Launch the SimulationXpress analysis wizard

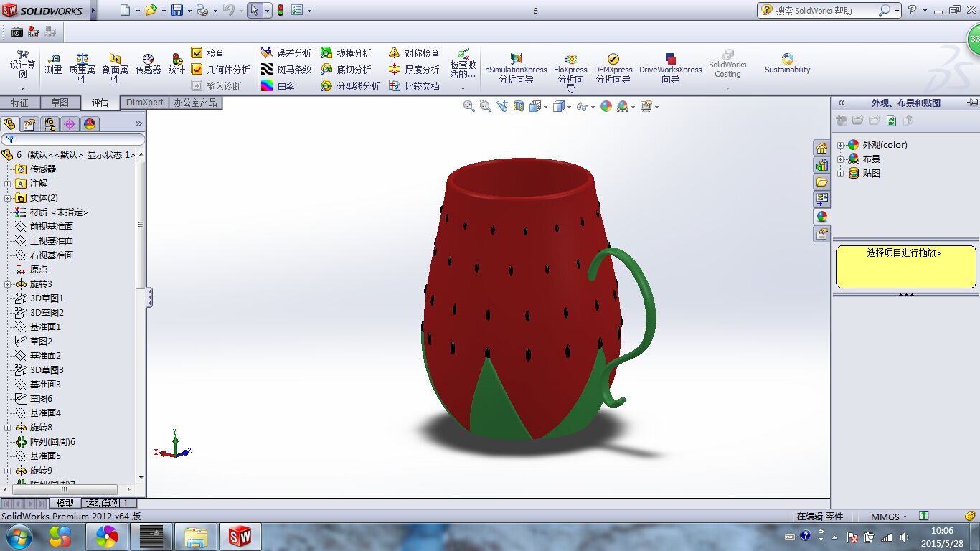(516, 67)
